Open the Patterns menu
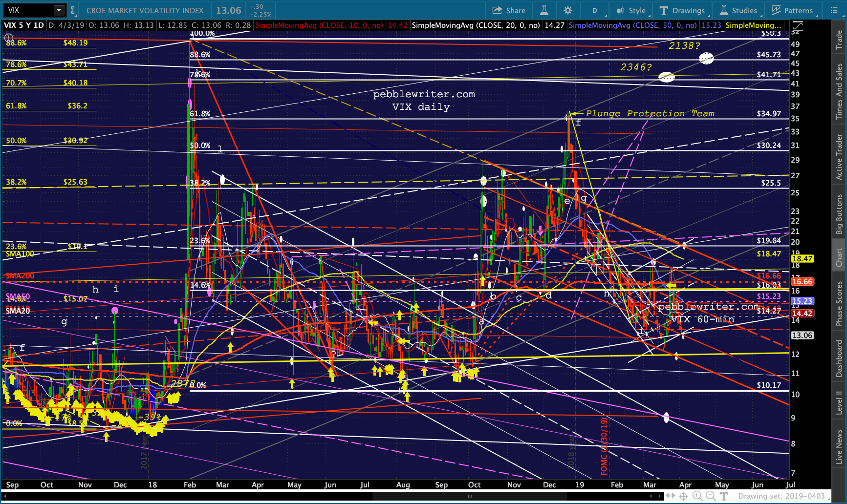This screenshot has height=504, width=847. (792, 10)
